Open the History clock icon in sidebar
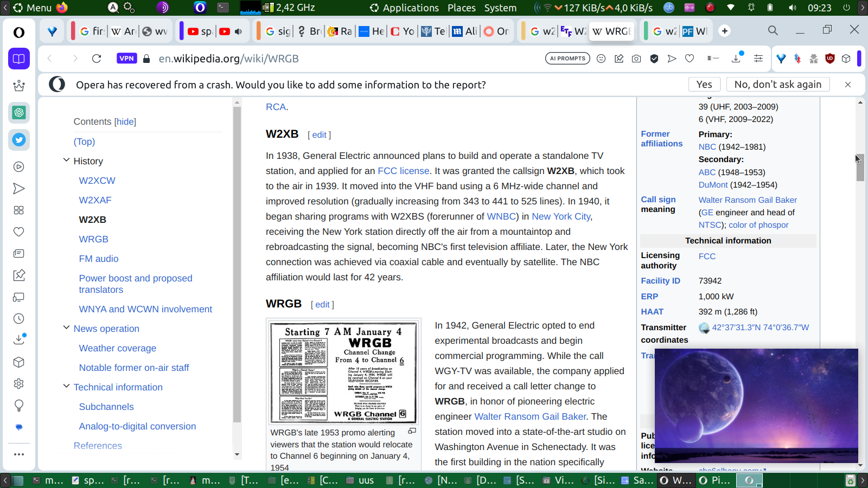Image resolution: width=868 pixels, height=488 pixels. click(19, 319)
